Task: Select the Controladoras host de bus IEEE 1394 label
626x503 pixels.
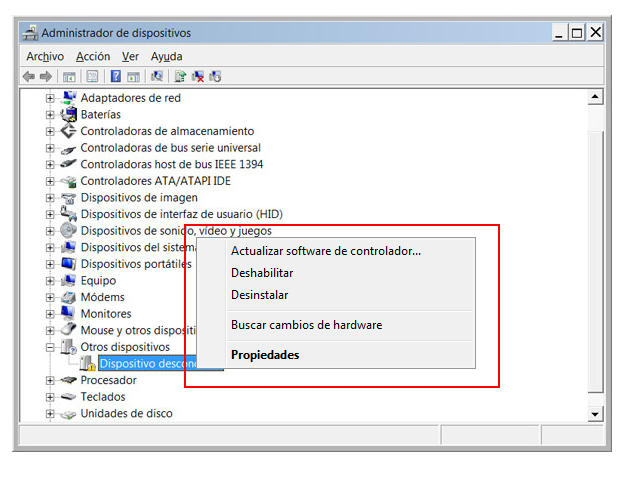Action: (172, 164)
